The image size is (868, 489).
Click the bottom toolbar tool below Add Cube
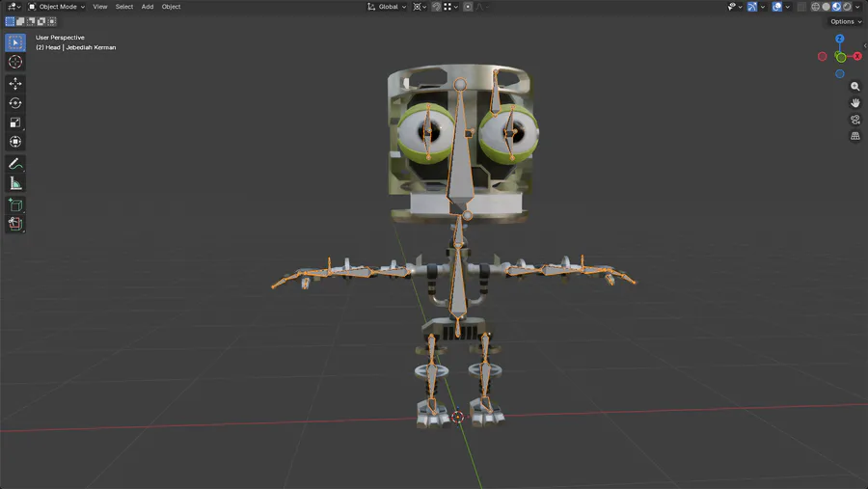pos(14,224)
